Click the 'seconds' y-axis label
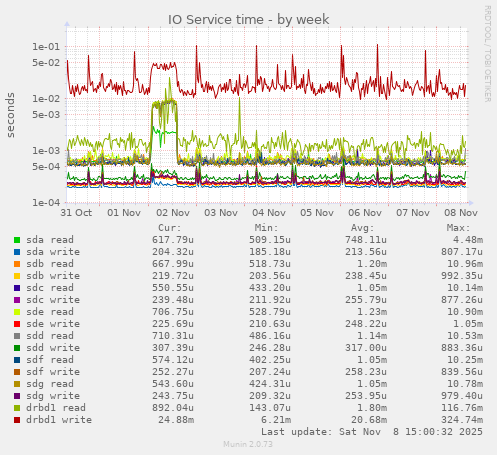The image size is (497, 455). point(11,115)
